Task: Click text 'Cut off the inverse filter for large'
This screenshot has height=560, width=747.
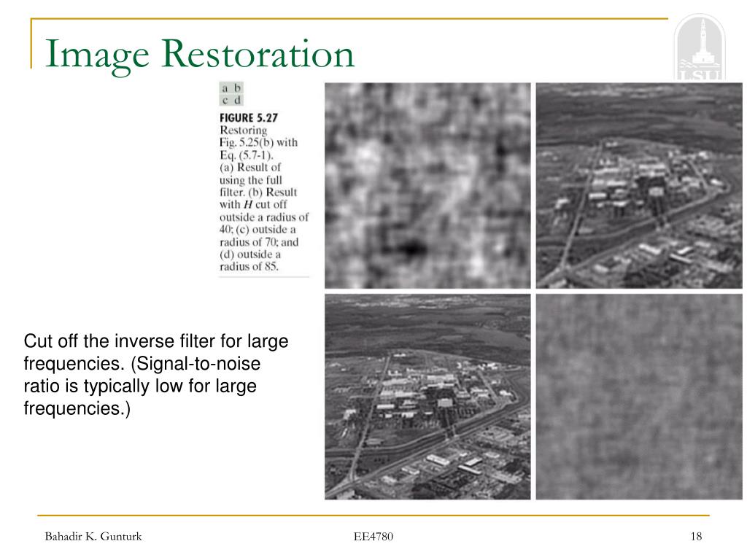Action: point(156,341)
